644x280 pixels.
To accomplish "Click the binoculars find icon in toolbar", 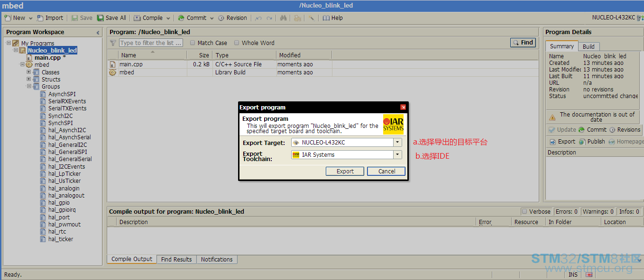I will point(283,18).
